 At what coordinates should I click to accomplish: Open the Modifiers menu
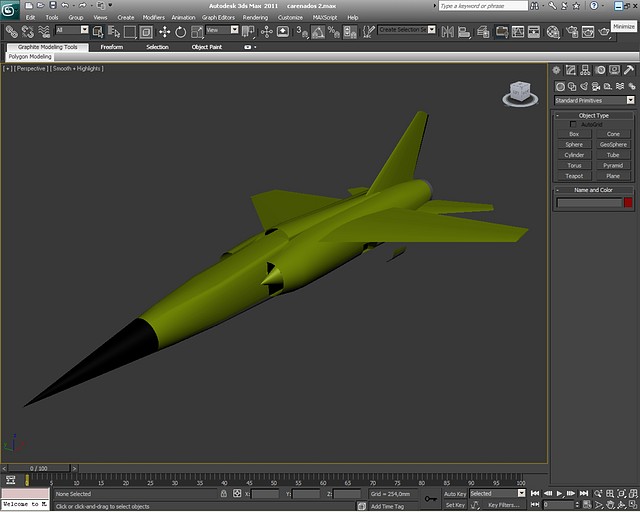[153, 18]
